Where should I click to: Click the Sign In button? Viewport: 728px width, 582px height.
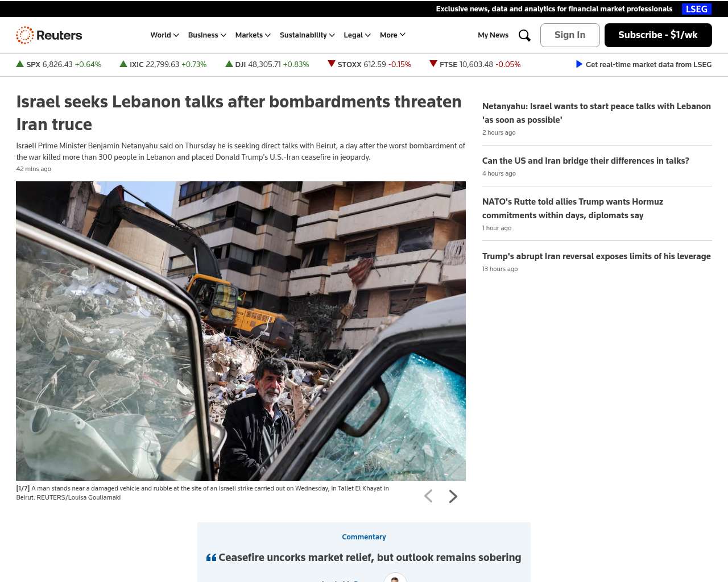point(570,35)
